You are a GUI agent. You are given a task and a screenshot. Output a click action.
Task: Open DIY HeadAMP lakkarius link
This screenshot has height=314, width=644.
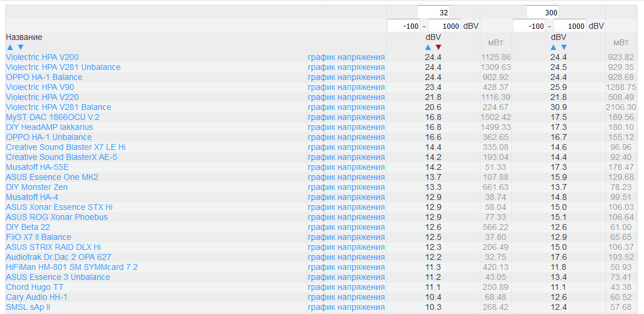(49, 127)
